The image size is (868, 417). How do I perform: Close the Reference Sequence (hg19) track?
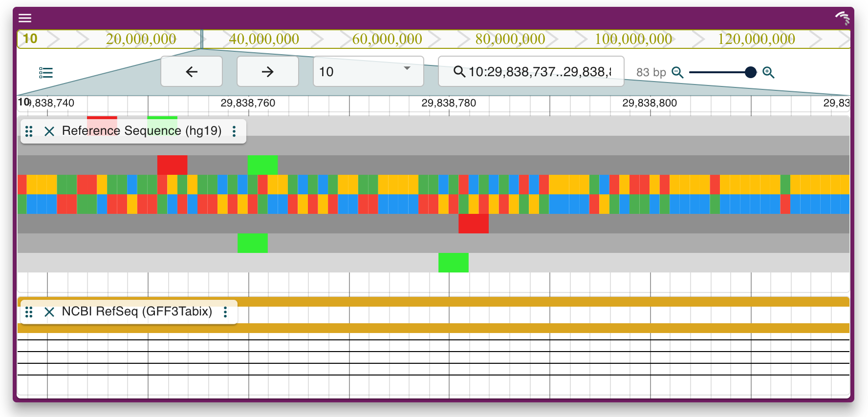click(x=49, y=131)
